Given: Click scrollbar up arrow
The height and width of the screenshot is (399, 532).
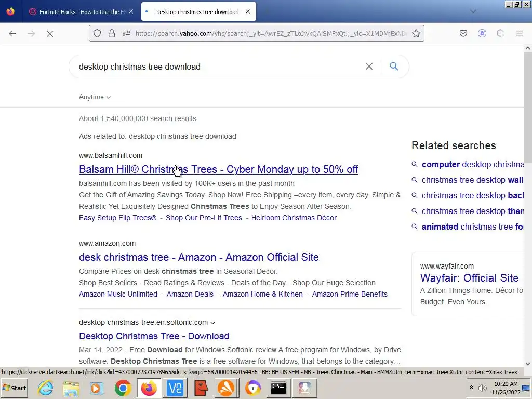Looking at the screenshot, I should click(528, 48).
